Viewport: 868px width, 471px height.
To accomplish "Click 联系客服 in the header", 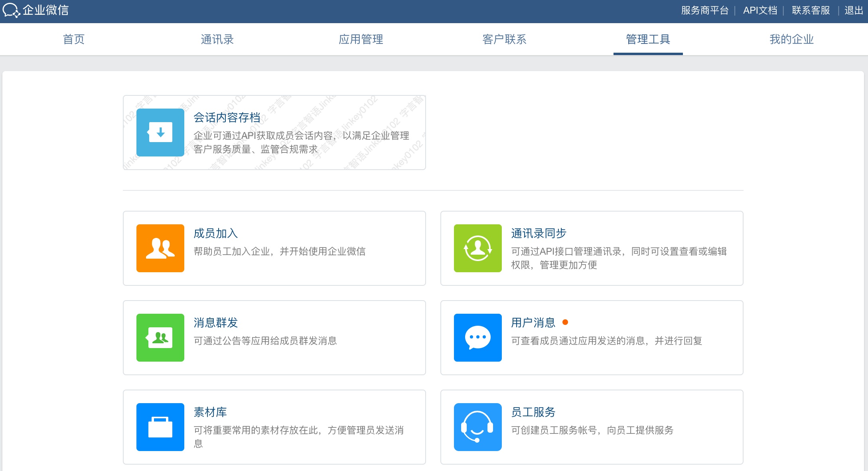I will click(x=811, y=10).
